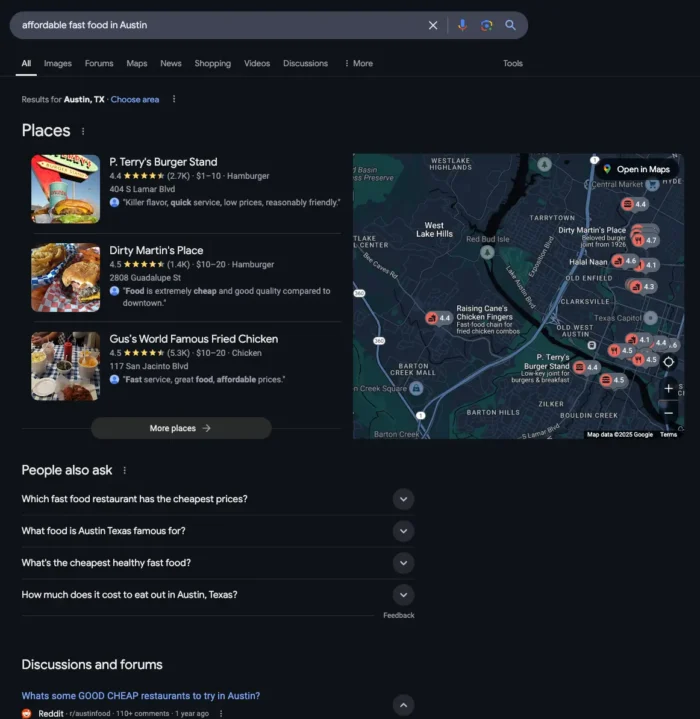Image resolution: width=700 pixels, height=719 pixels.
Task: Open the More search categories menu
Action: tap(359, 63)
